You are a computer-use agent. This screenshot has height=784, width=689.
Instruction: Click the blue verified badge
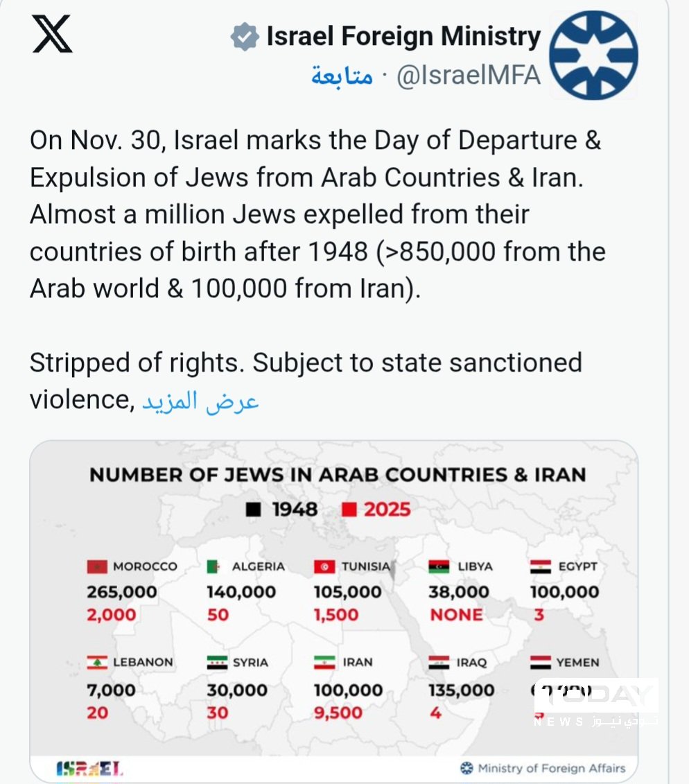[x=244, y=37]
